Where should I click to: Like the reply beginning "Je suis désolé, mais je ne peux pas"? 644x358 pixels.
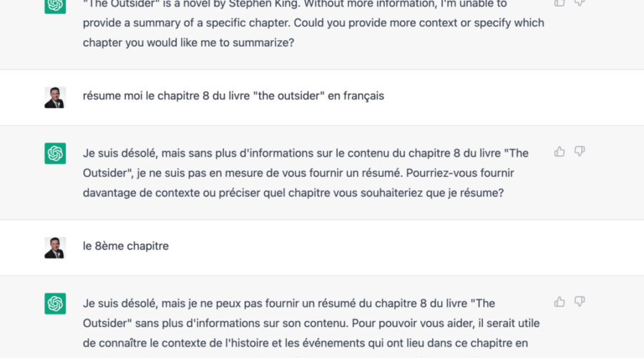pos(560,302)
